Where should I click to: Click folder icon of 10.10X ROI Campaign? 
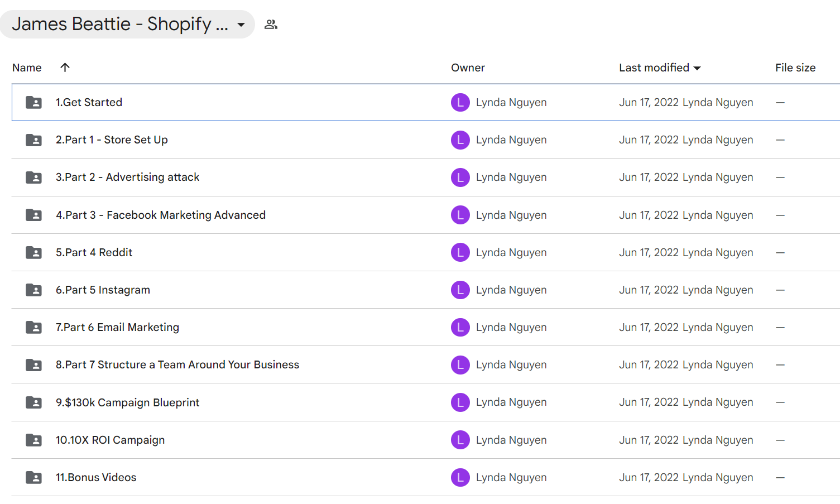[x=33, y=440]
